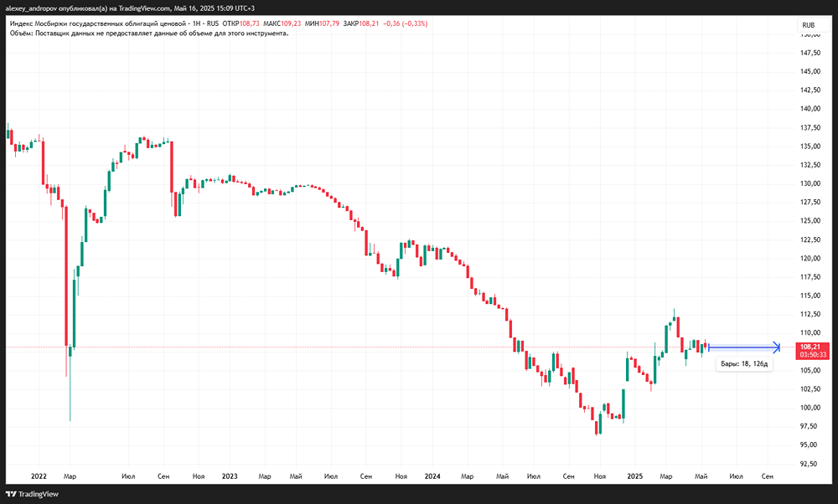Screen dimensions: 838x504
Task: Click the 147,50 price axis label
Action: [x=810, y=53]
